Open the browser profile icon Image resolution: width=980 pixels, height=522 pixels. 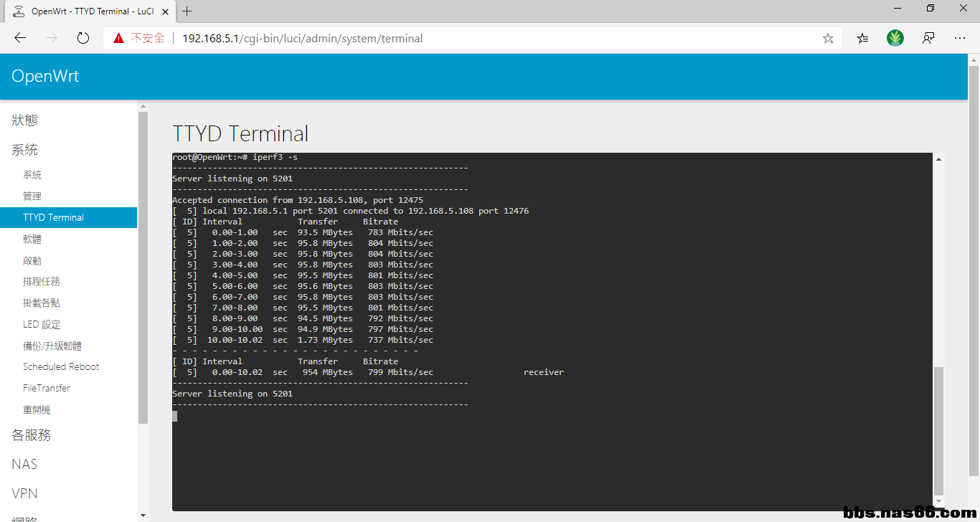(x=928, y=38)
